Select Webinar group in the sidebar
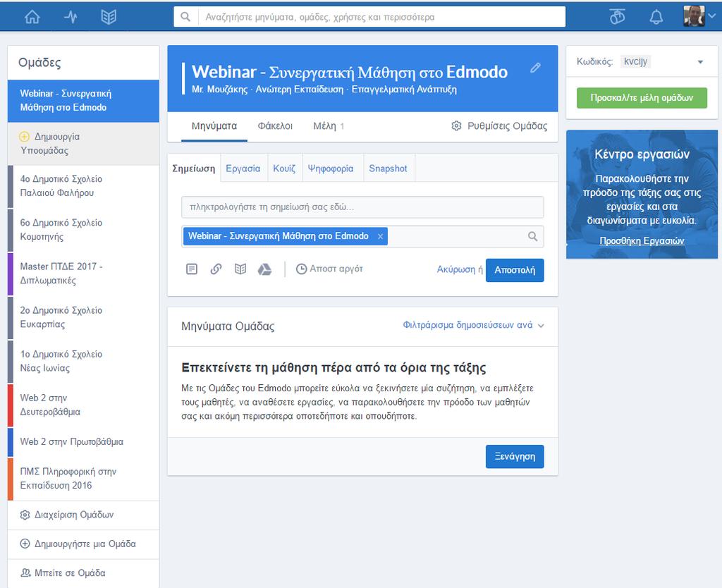Screen dimensions: 722x588 [x=83, y=100]
